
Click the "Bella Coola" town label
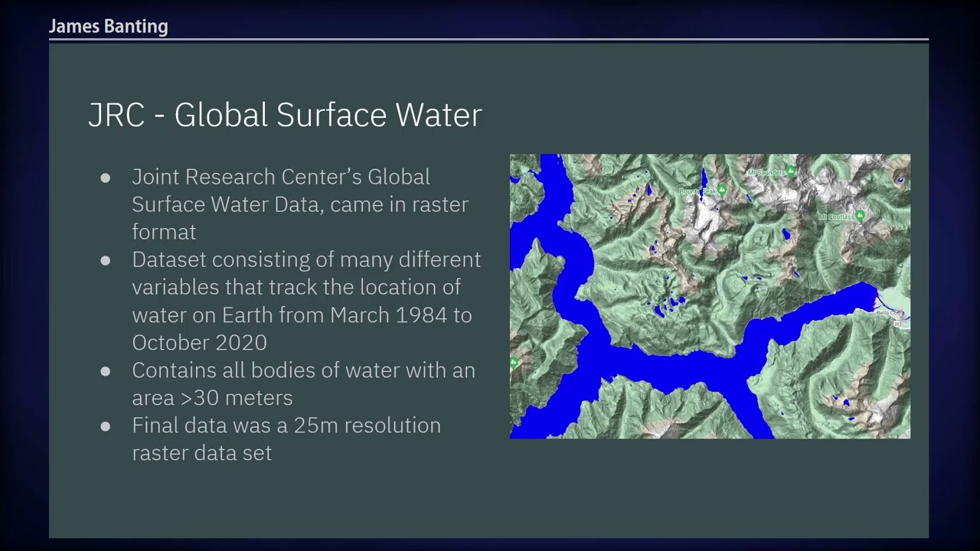point(890,313)
